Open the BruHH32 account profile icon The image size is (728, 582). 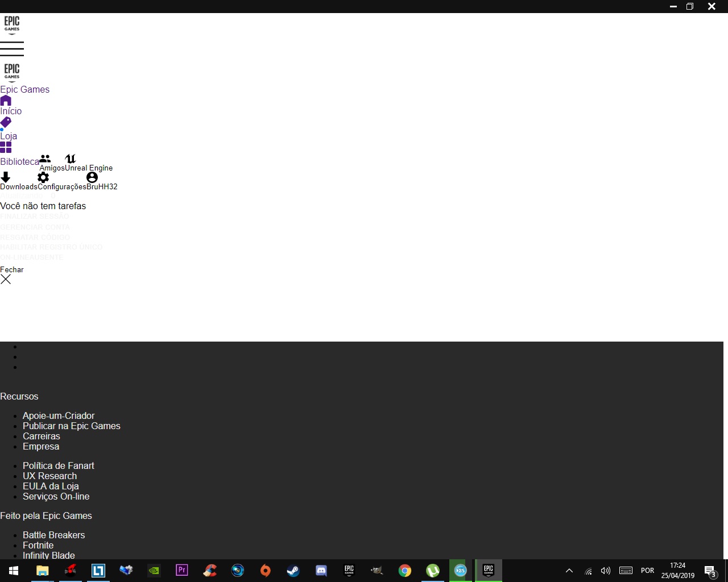[x=92, y=177]
